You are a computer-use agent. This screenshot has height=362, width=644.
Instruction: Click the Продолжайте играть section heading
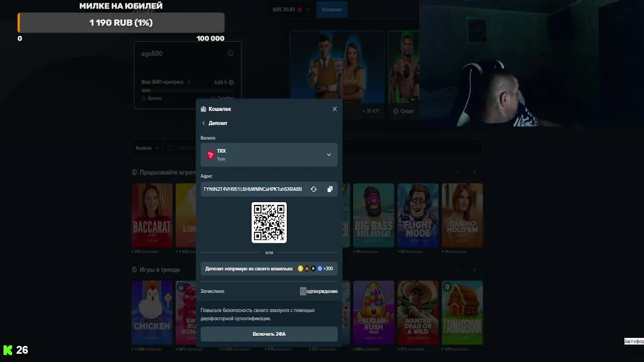click(168, 172)
